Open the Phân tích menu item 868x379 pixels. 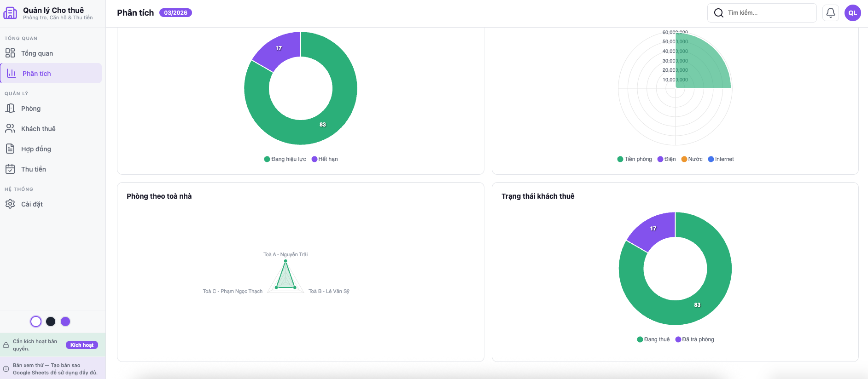tap(37, 74)
